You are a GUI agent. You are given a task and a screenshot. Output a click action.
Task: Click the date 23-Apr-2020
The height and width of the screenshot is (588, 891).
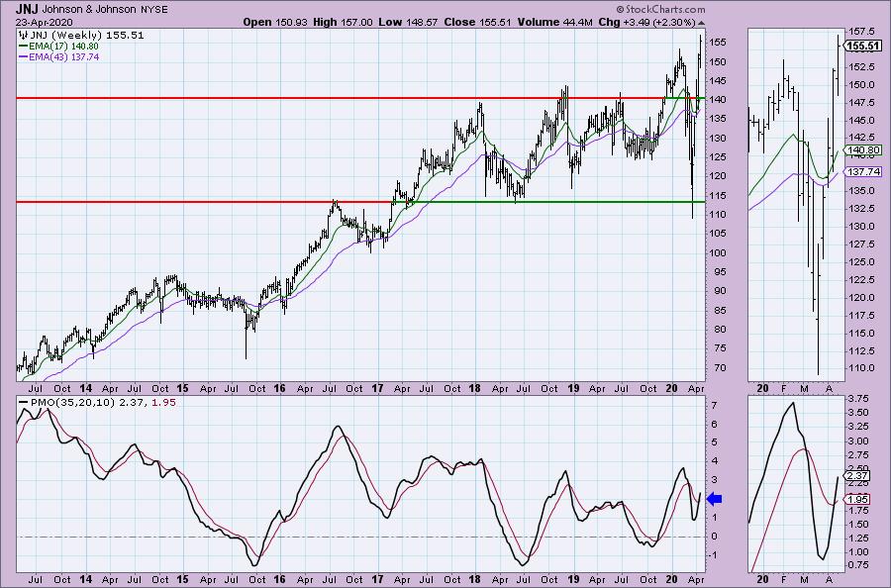(x=44, y=23)
